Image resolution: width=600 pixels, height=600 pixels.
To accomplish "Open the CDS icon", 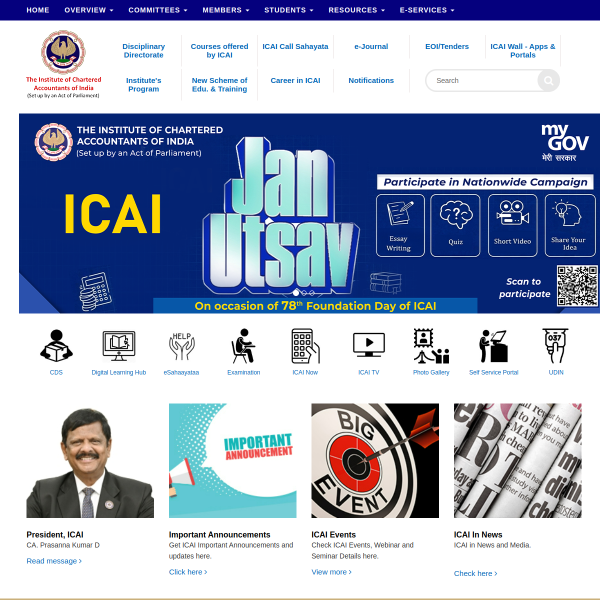I will [x=56, y=346].
